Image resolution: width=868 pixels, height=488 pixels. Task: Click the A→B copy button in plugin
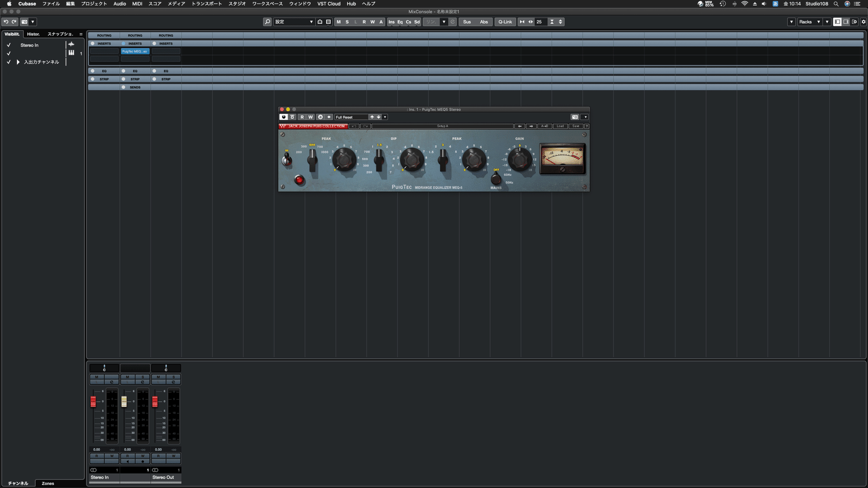tap(544, 126)
